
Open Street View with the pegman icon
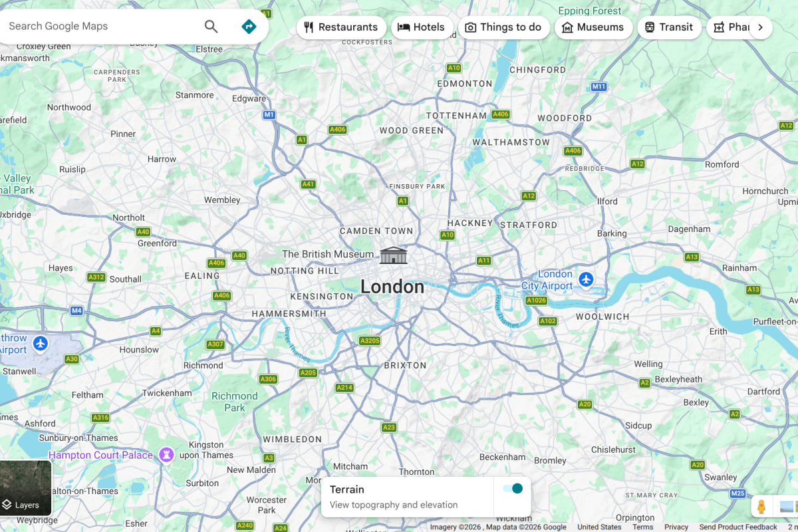(761, 506)
